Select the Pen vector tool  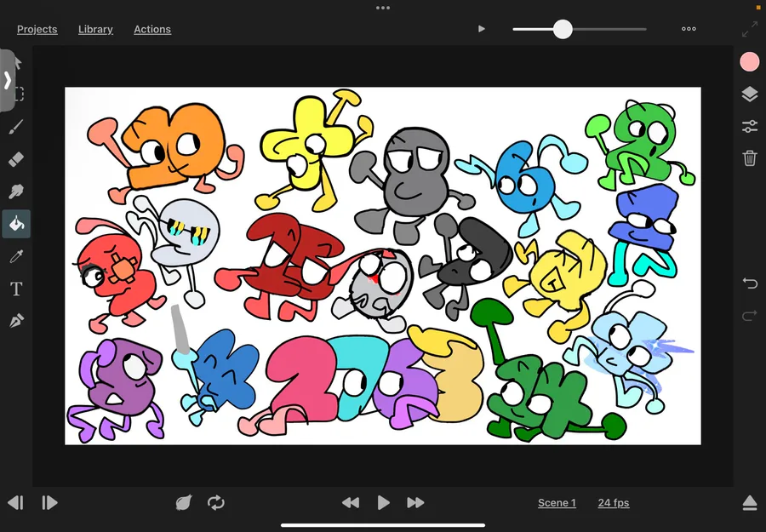(16, 321)
